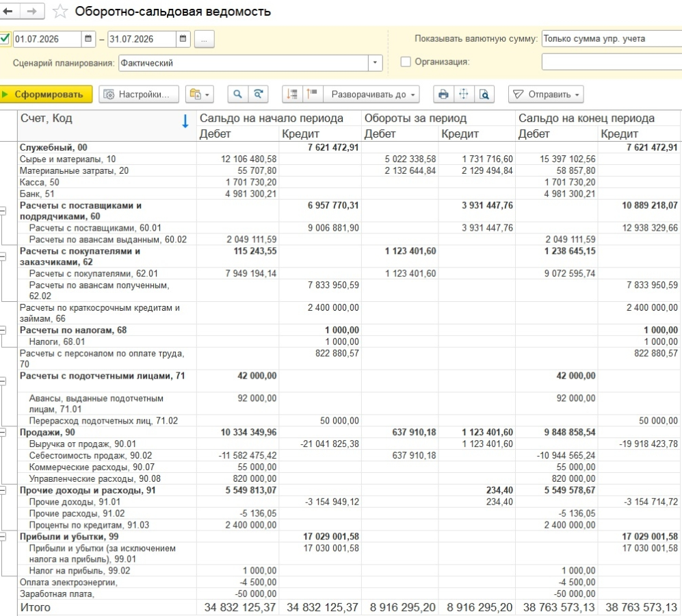The width and height of the screenshot is (682, 616).
Task: Click Итого total 34 832 125,37 debit
Action: point(240,607)
